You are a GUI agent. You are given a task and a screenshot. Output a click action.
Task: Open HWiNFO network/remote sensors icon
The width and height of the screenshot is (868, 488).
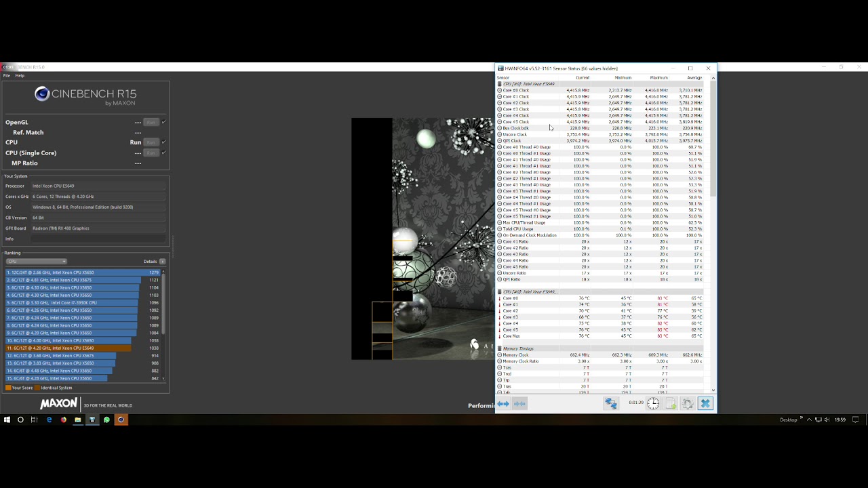(611, 403)
